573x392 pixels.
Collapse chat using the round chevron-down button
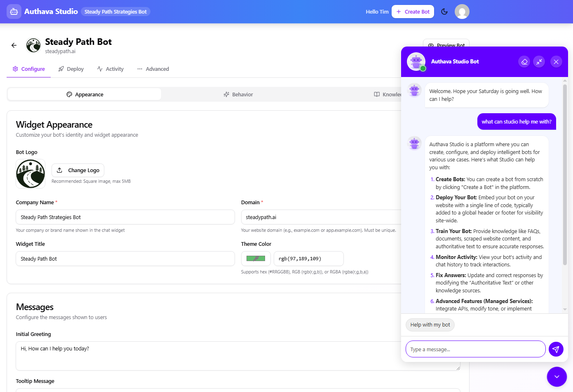pos(557,376)
